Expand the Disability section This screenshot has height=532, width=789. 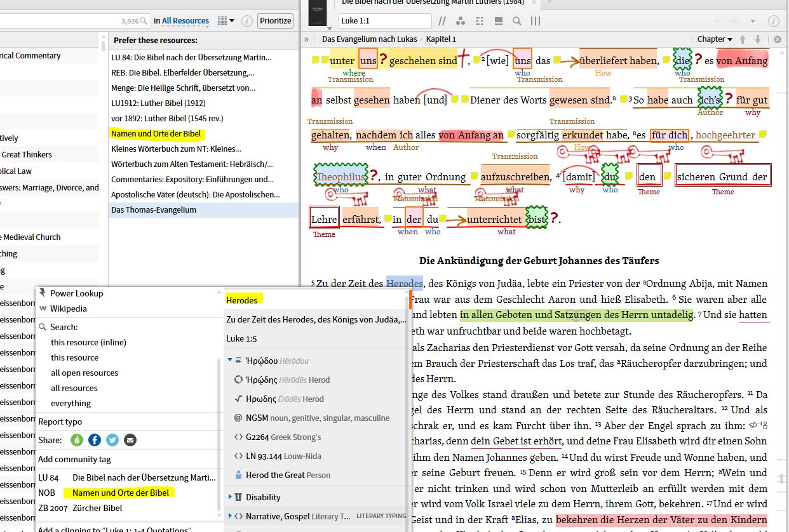pos(231,497)
